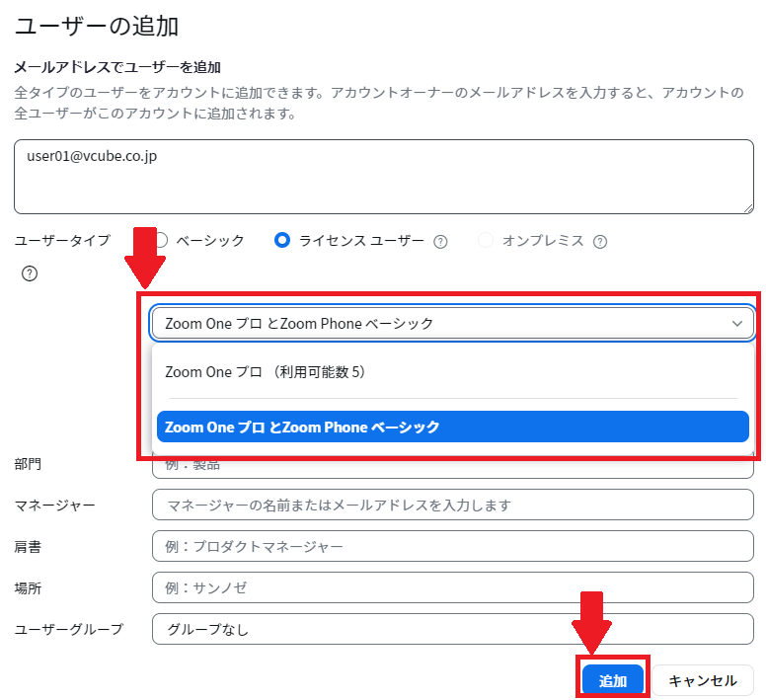Open help icon next to オンプレミス
This screenshot has height=700, width=766.
point(599,242)
